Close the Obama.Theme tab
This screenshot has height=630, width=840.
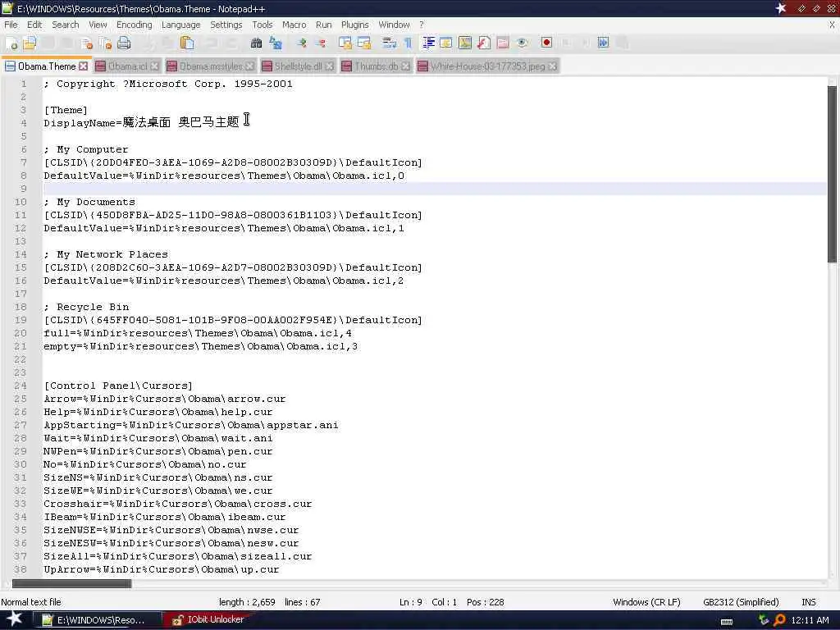click(x=83, y=66)
